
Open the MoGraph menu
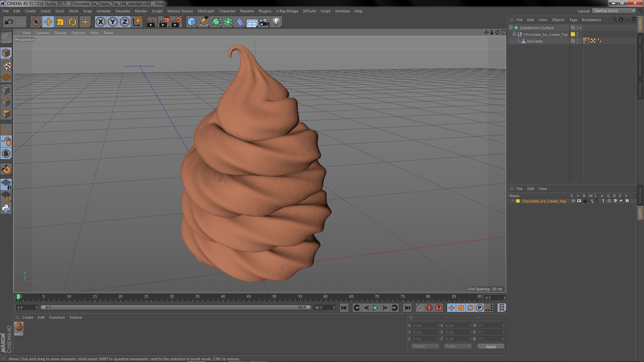[206, 11]
